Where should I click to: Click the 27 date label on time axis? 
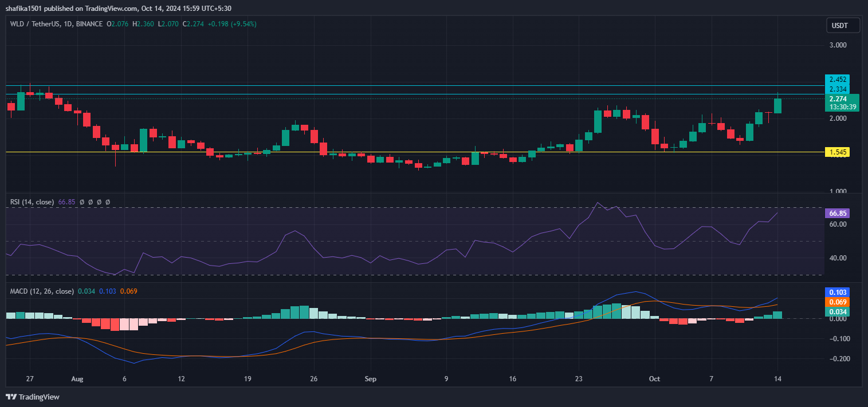(30, 379)
